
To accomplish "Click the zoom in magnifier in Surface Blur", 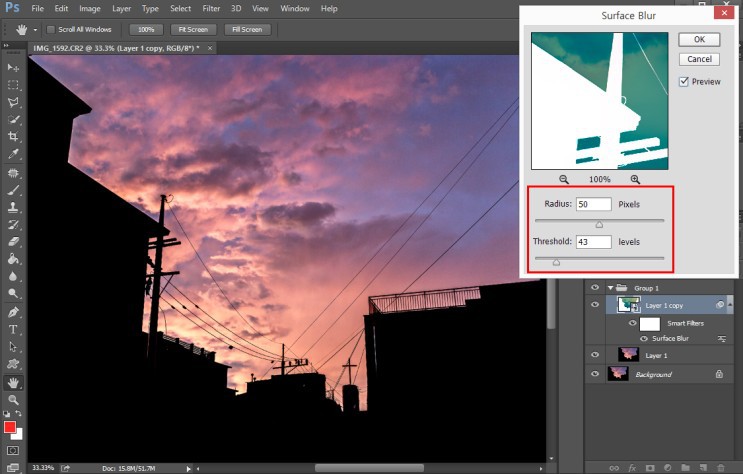I will 635,179.
